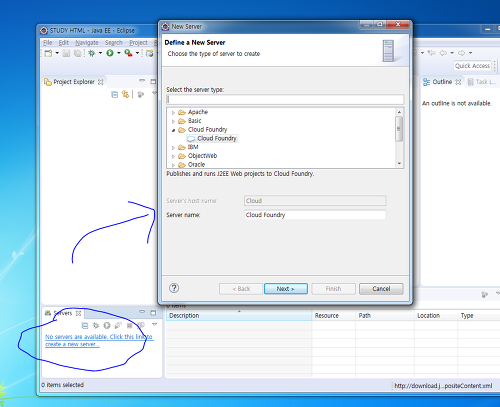The height and width of the screenshot is (407, 500).
Task: Expand the Oracle server folder
Action: tap(173, 165)
